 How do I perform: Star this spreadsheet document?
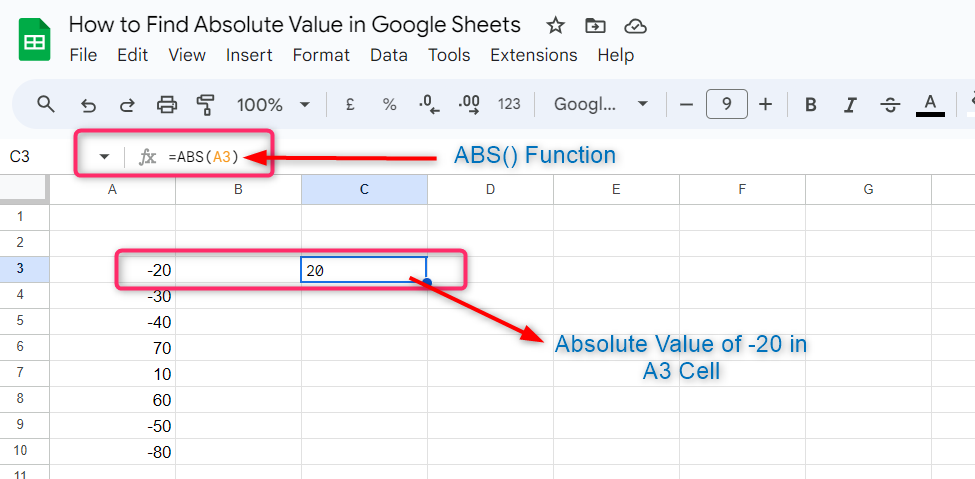click(x=556, y=26)
